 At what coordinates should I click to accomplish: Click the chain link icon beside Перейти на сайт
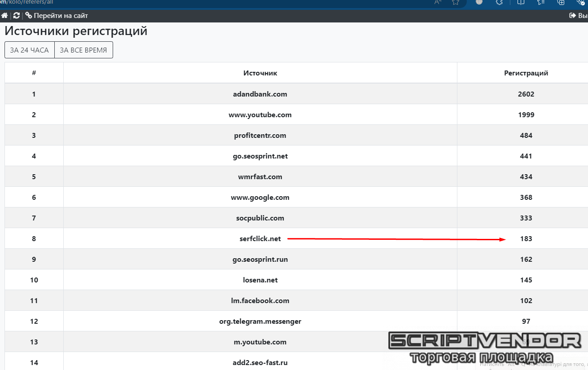[x=29, y=16]
